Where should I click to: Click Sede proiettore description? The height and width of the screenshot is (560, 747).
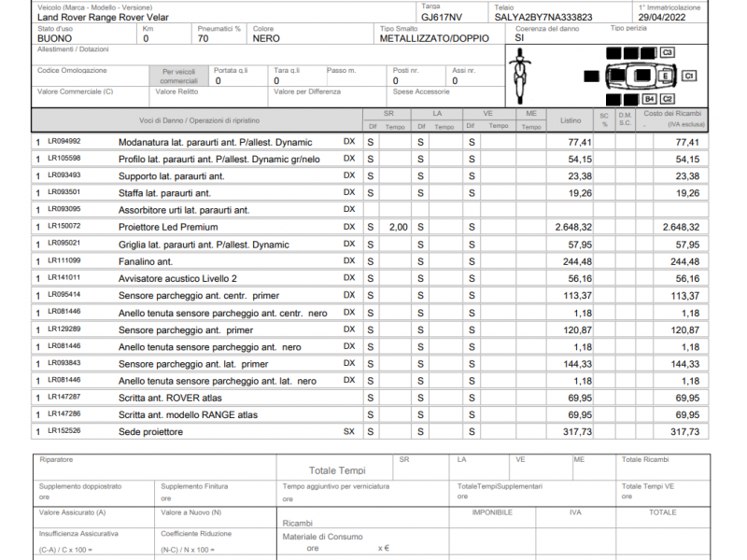click(x=150, y=432)
